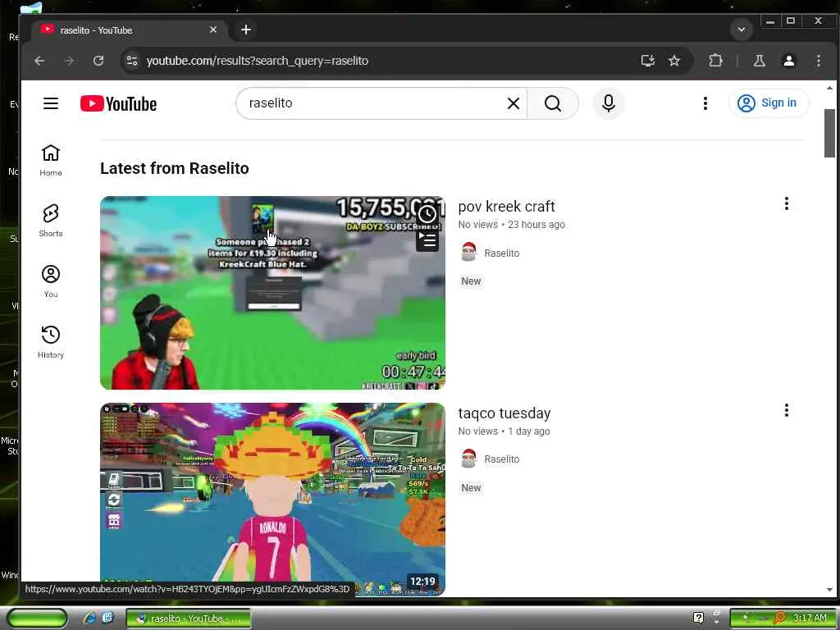The width and height of the screenshot is (840, 630).
Task: Open the YouTube guide hamburger menu
Action: tap(51, 103)
